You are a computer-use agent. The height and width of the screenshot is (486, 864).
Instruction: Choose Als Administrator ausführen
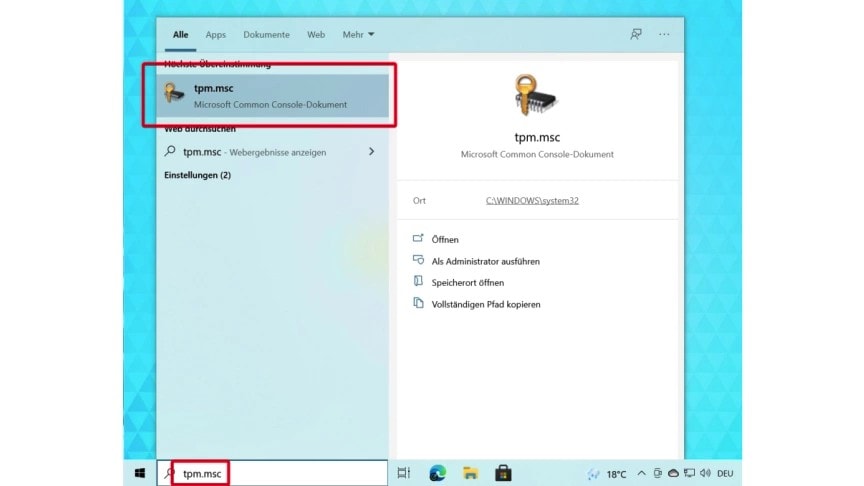[485, 261]
